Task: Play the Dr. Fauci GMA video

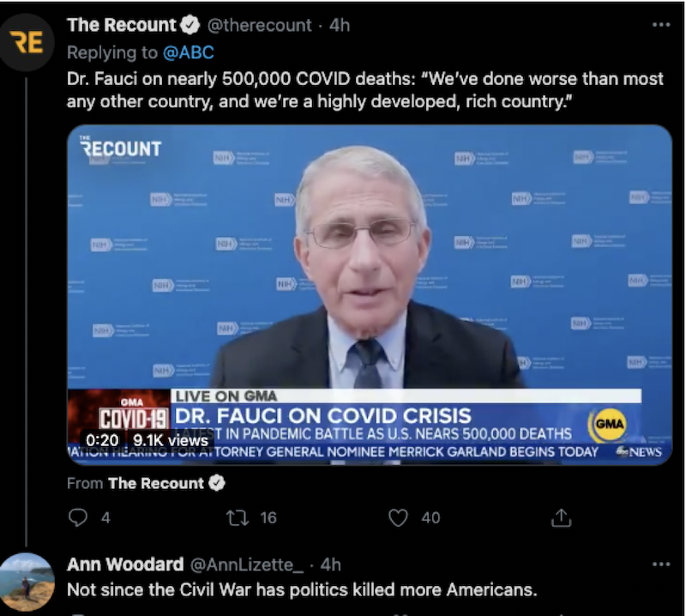Action: tap(370, 294)
